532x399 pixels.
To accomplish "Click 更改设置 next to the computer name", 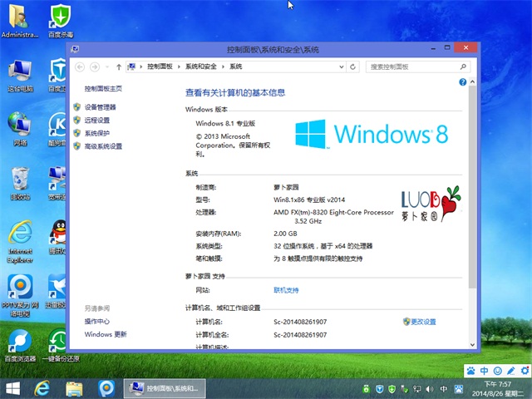I will (423, 322).
